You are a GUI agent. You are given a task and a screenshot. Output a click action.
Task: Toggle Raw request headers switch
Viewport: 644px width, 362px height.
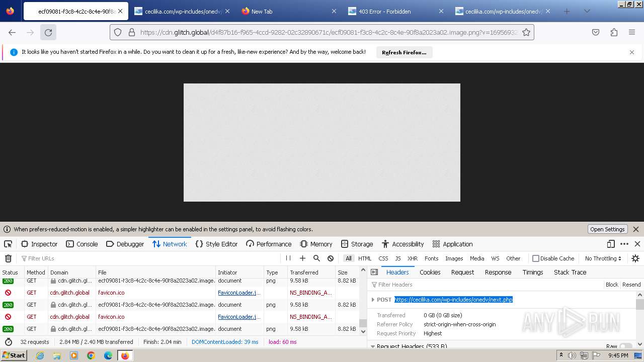point(626,346)
